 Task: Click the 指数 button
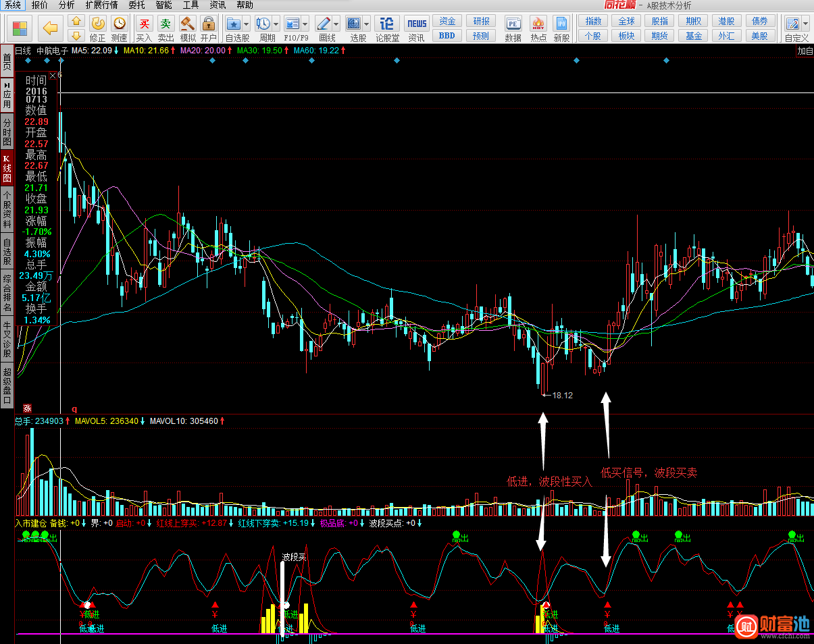point(593,22)
